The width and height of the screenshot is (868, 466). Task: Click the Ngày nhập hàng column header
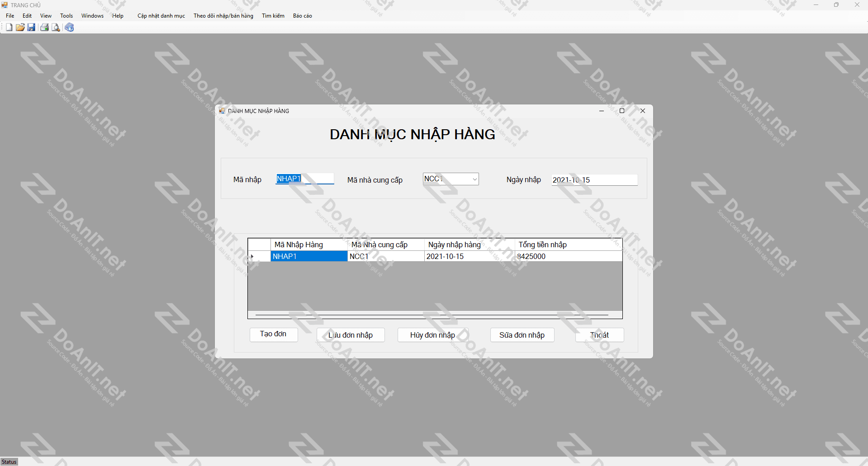tap(470, 245)
